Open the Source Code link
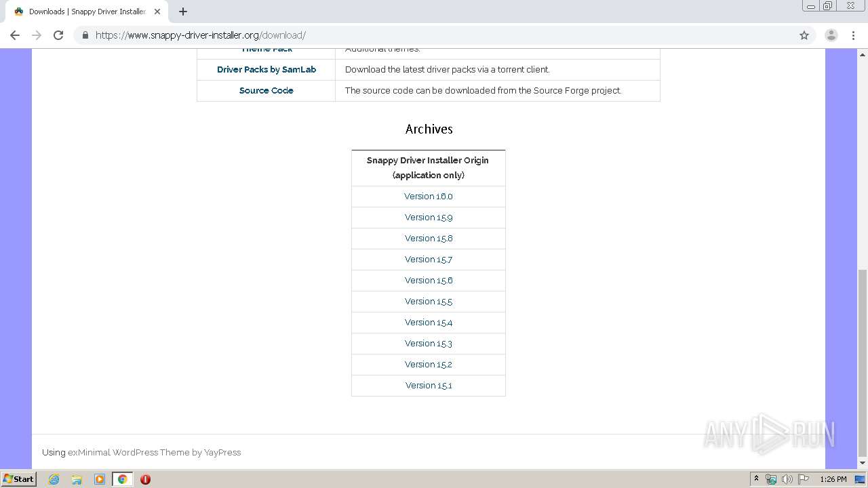The width and height of the screenshot is (868, 488). click(267, 90)
